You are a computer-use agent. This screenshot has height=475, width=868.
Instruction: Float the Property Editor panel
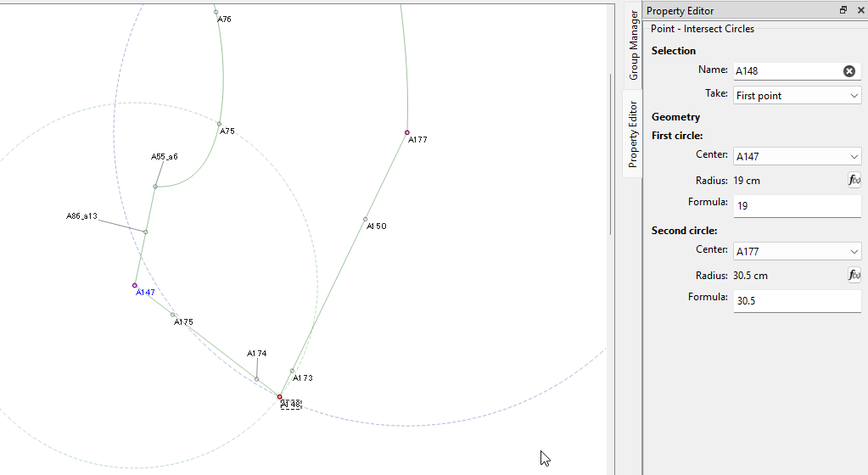[x=843, y=10]
